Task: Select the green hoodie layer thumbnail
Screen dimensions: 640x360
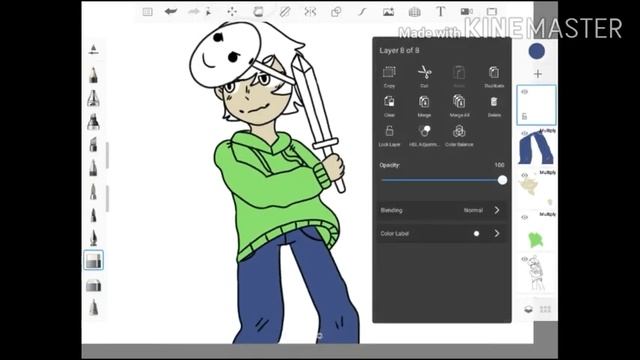Action: point(536,231)
